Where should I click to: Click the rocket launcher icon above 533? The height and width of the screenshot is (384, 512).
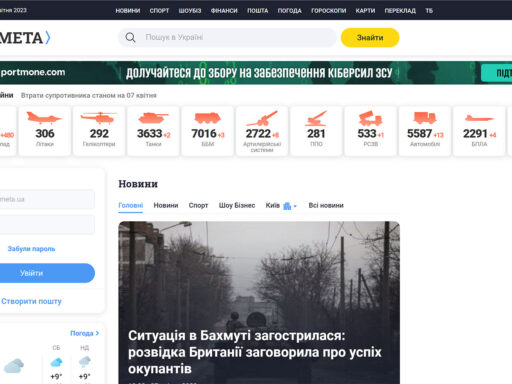pyautogui.click(x=370, y=118)
